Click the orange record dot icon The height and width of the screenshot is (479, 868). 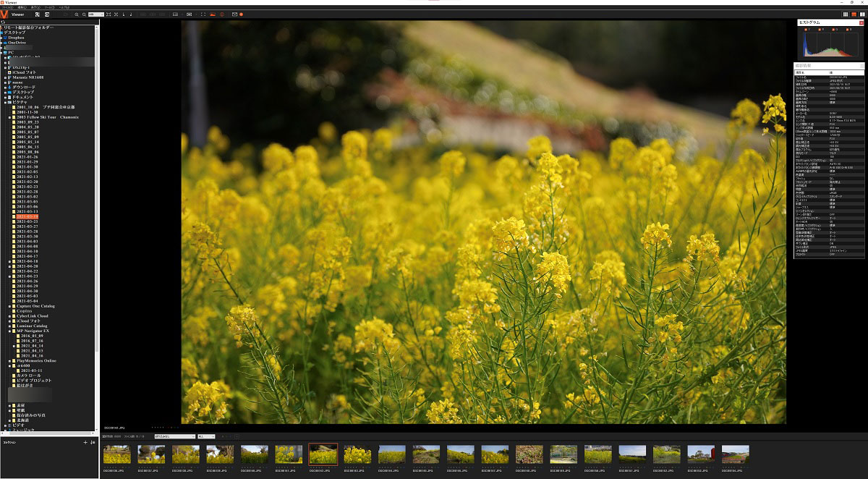click(241, 14)
